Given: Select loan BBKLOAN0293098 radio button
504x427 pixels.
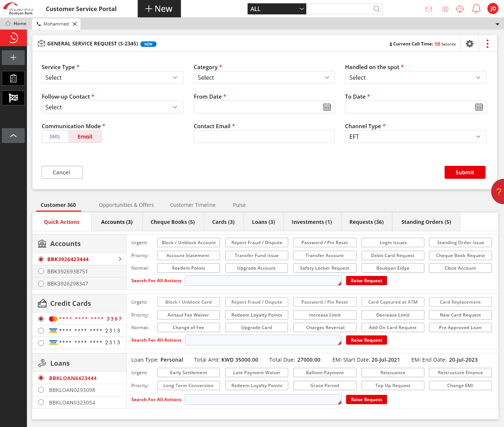Looking at the screenshot, I should pos(41,390).
